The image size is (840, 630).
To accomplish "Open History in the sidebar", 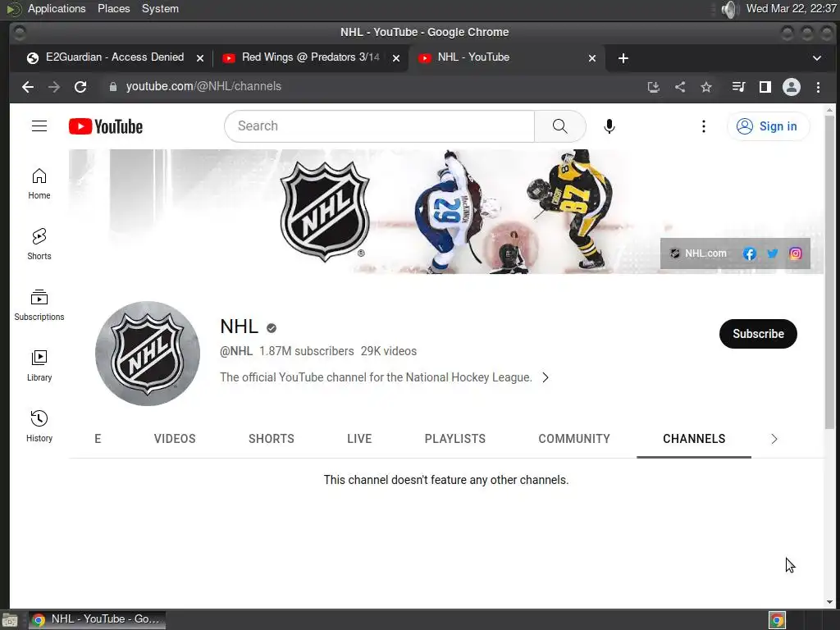I will click(39, 427).
